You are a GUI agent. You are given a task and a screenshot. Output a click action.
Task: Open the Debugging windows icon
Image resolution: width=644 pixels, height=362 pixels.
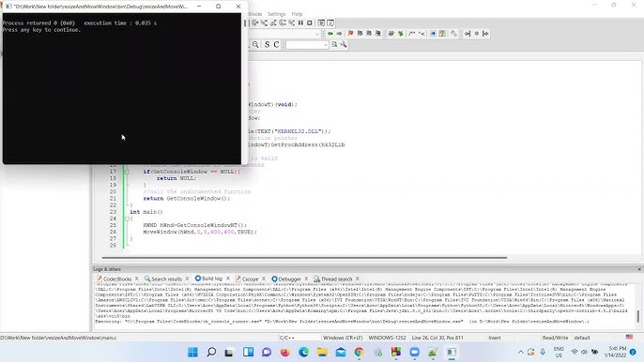(321, 23)
